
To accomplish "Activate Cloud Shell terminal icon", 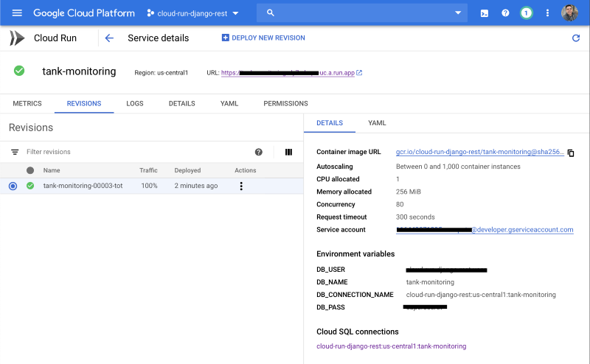I will 485,13.
